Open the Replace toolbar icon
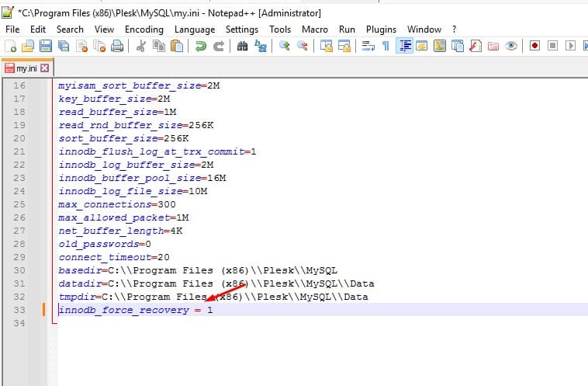The height and width of the screenshot is (386, 588). click(260, 46)
